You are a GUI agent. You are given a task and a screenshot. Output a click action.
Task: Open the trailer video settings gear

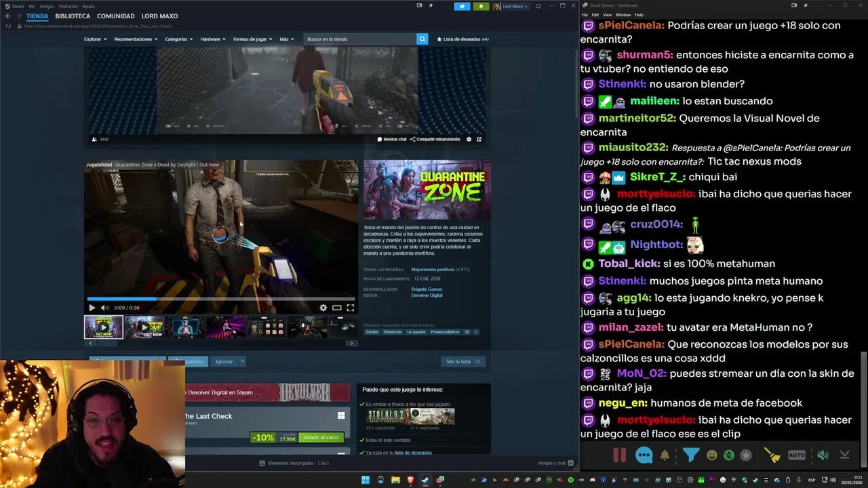click(x=323, y=308)
